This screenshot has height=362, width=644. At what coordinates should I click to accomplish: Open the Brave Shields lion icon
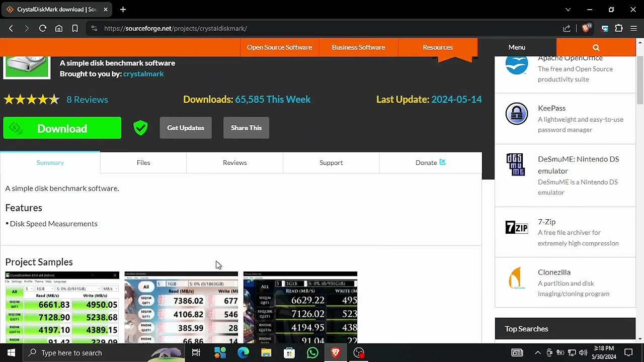click(586, 29)
